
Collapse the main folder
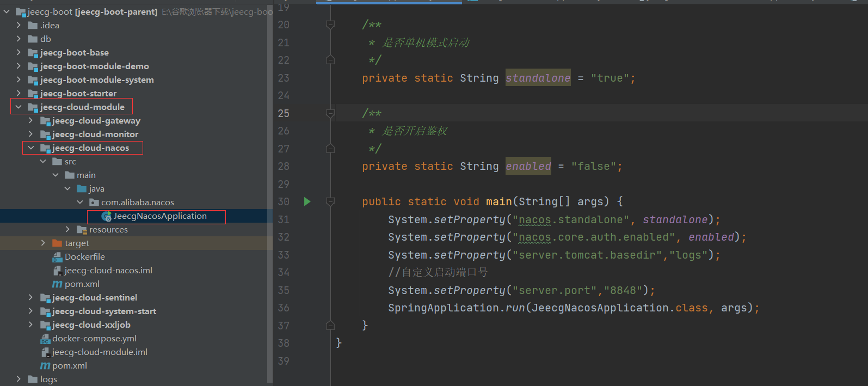56,175
